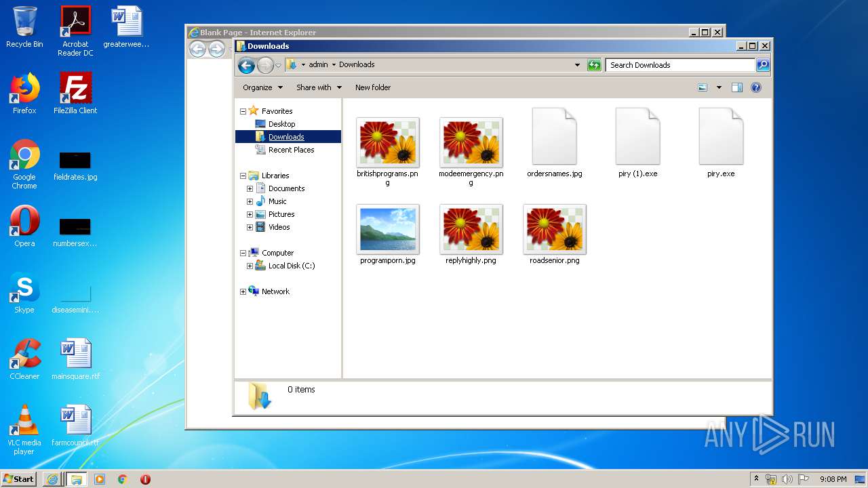The width and height of the screenshot is (868, 488).
Task: Expand the Videos library
Action: 250,227
